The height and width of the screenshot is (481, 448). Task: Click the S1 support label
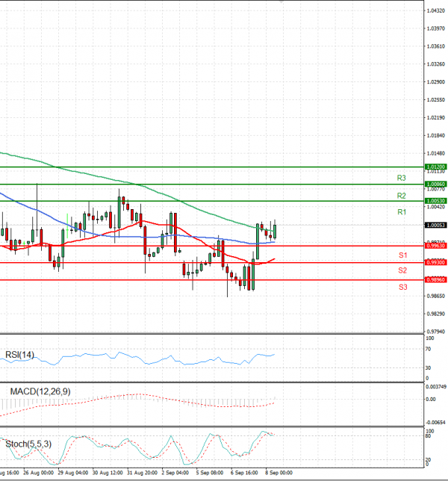402,255
